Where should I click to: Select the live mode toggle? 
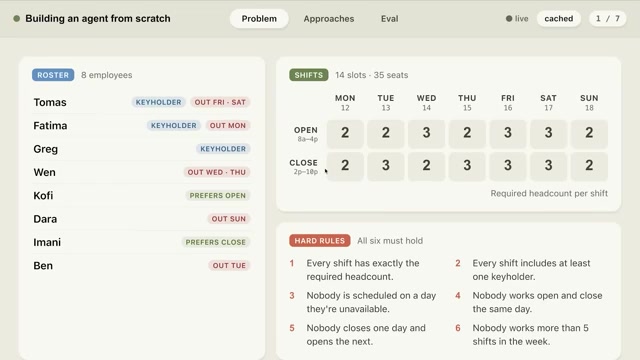click(x=517, y=19)
